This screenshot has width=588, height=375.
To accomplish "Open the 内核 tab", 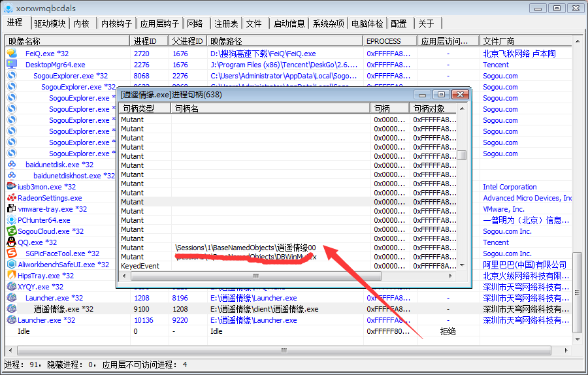I will (x=82, y=24).
